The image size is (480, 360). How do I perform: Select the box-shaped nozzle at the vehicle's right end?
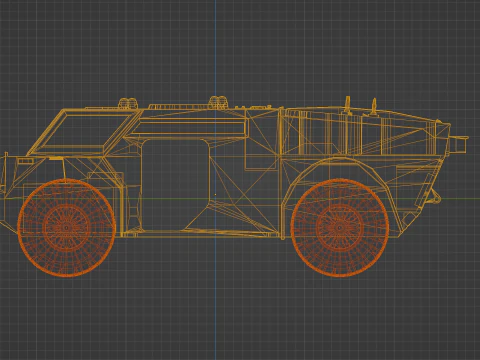(458, 144)
